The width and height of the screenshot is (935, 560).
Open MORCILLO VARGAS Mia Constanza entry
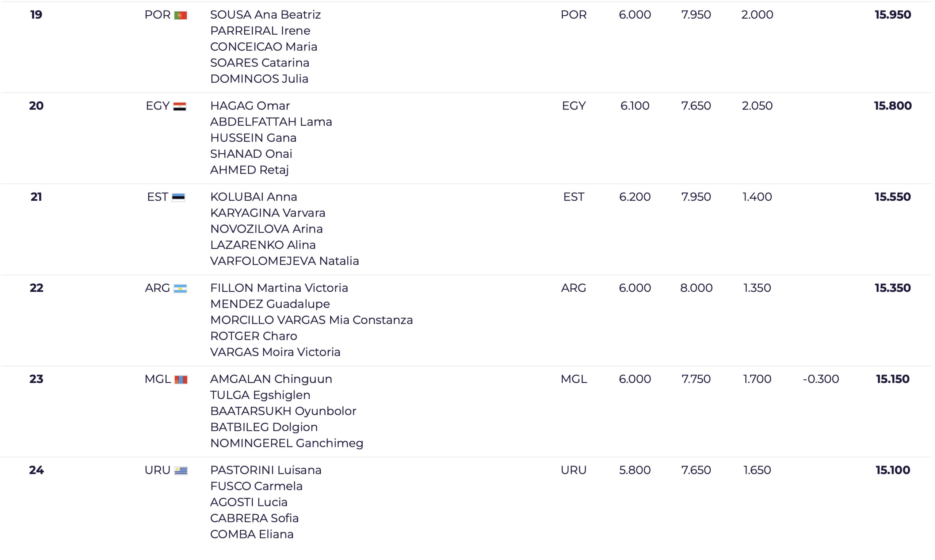click(x=312, y=320)
